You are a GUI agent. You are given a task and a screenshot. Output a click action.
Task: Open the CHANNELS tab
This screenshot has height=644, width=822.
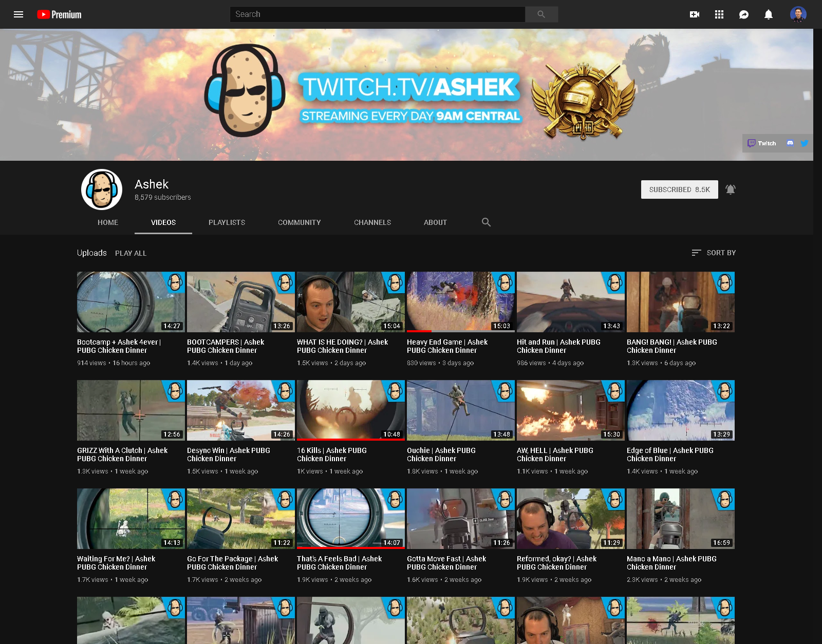tap(372, 222)
